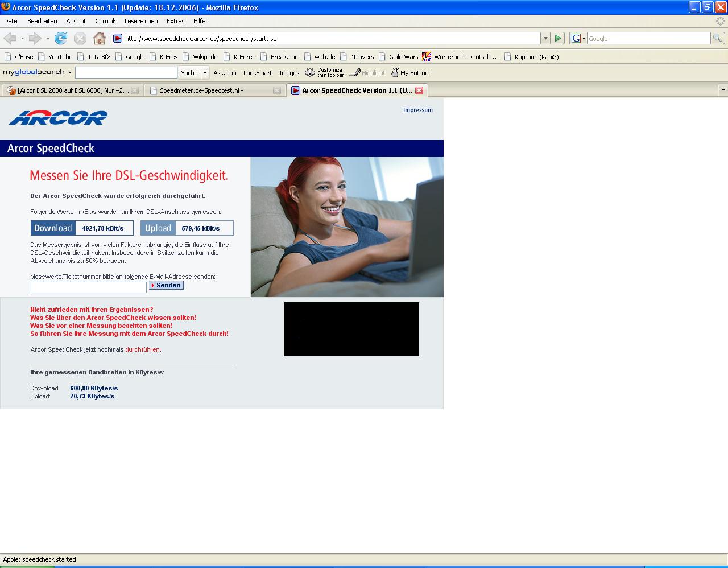Go forward with the Forward arrow

click(35, 38)
